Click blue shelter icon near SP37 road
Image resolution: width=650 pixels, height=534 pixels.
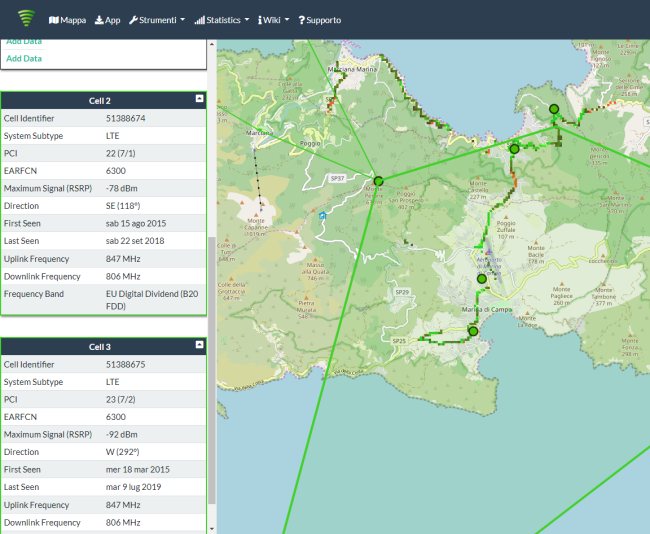pos(321,215)
